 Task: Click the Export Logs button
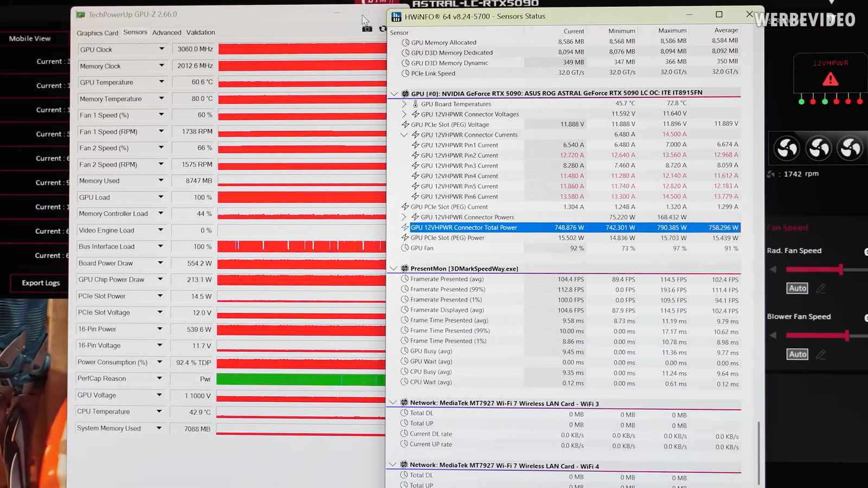pos(41,283)
